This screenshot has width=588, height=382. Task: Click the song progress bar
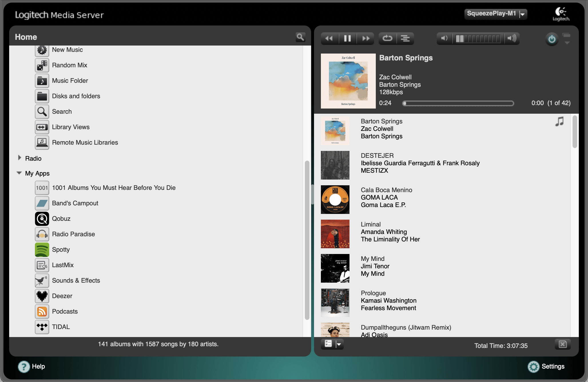point(458,103)
